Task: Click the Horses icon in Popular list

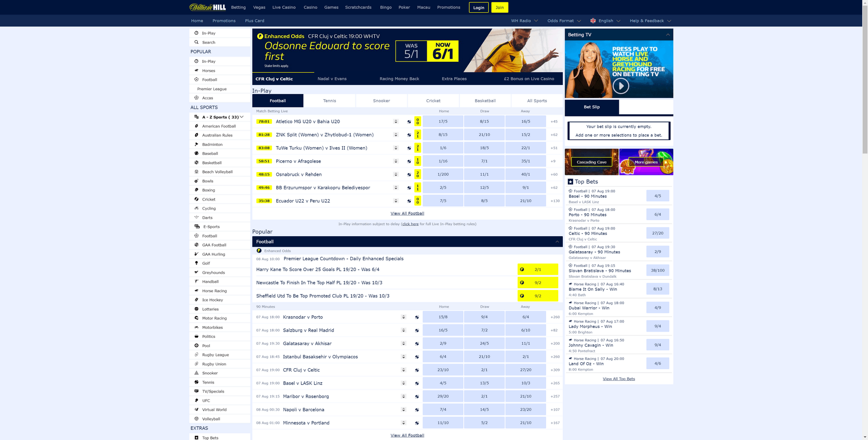Action: [196, 70]
